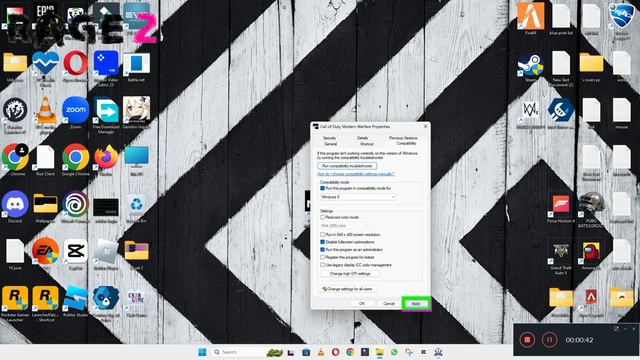
Task: Select the Firefox desktop shortcut
Action: click(106, 157)
